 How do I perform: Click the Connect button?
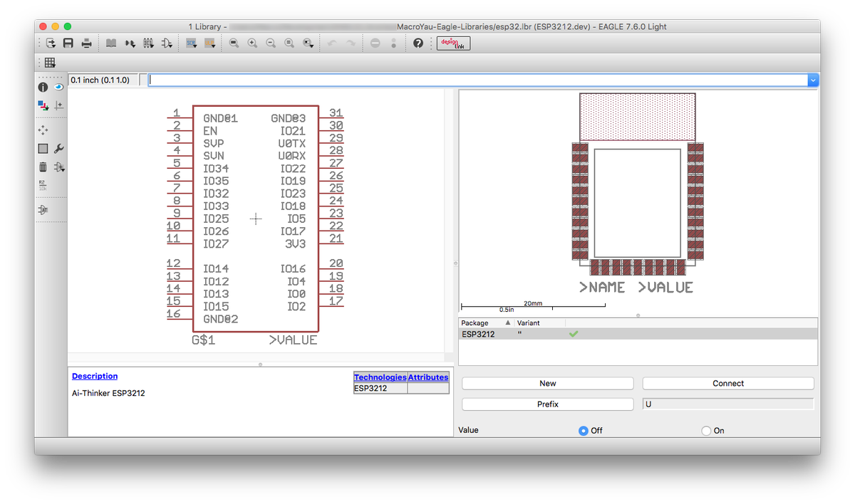pos(728,383)
